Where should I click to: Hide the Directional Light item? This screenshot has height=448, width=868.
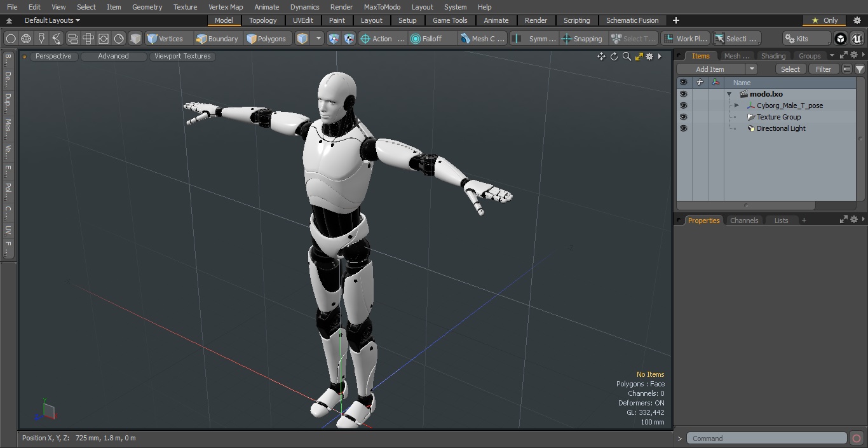[x=683, y=128]
